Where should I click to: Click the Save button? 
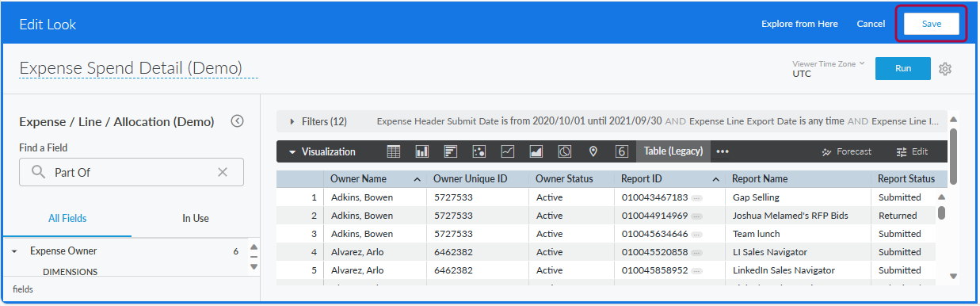click(932, 24)
